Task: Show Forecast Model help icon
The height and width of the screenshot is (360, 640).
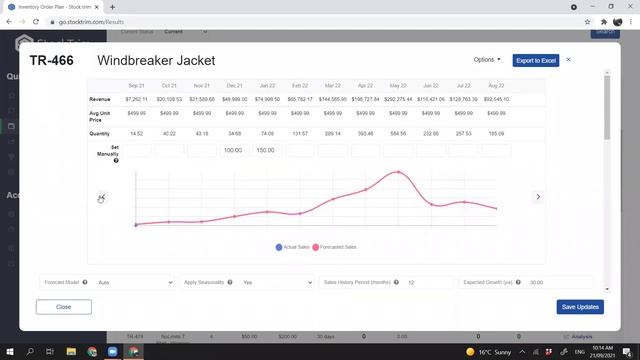Action: point(85,282)
